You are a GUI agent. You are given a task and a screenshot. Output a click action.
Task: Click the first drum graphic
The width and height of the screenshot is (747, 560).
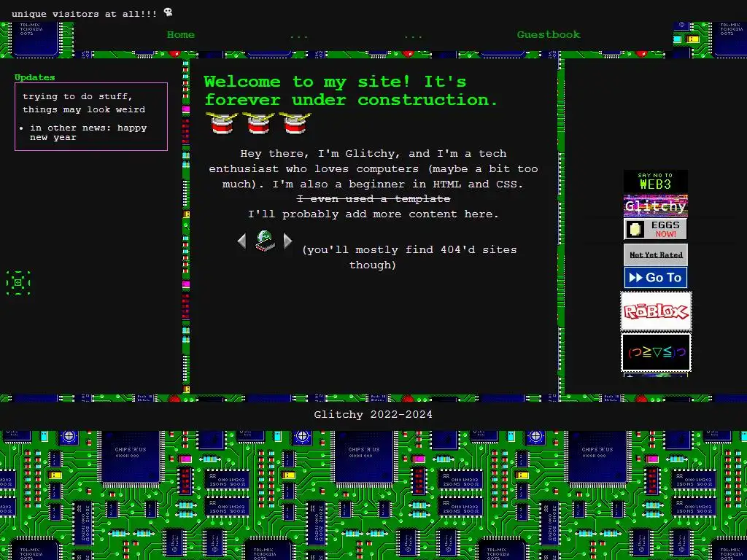(222, 123)
